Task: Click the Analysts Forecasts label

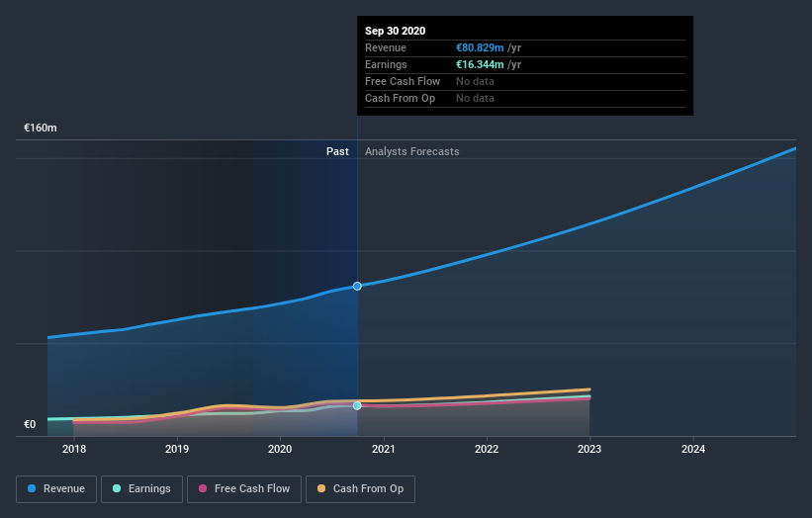Action: point(412,151)
